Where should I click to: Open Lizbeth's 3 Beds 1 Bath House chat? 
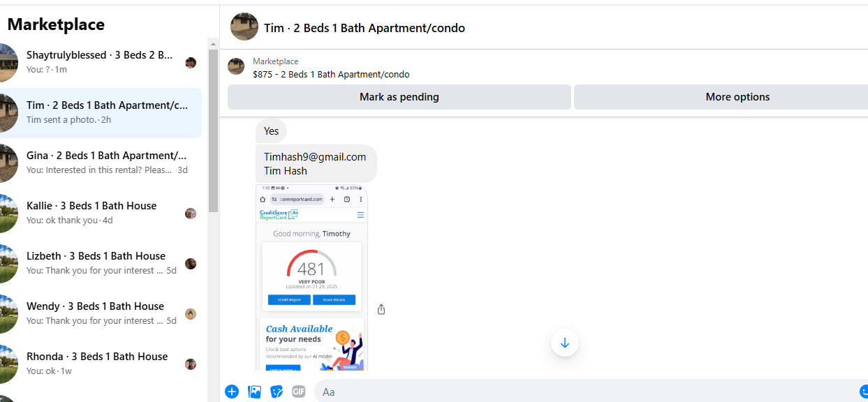point(101,264)
